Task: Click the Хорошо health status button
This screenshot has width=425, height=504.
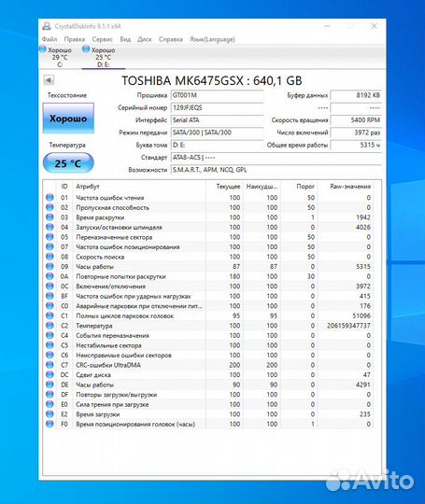Action: click(x=68, y=119)
